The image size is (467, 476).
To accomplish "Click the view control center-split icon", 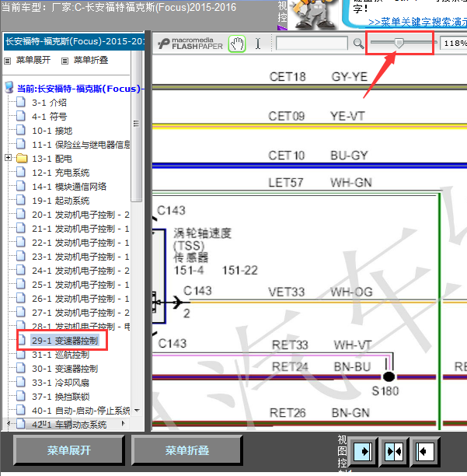I will point(394,451).
